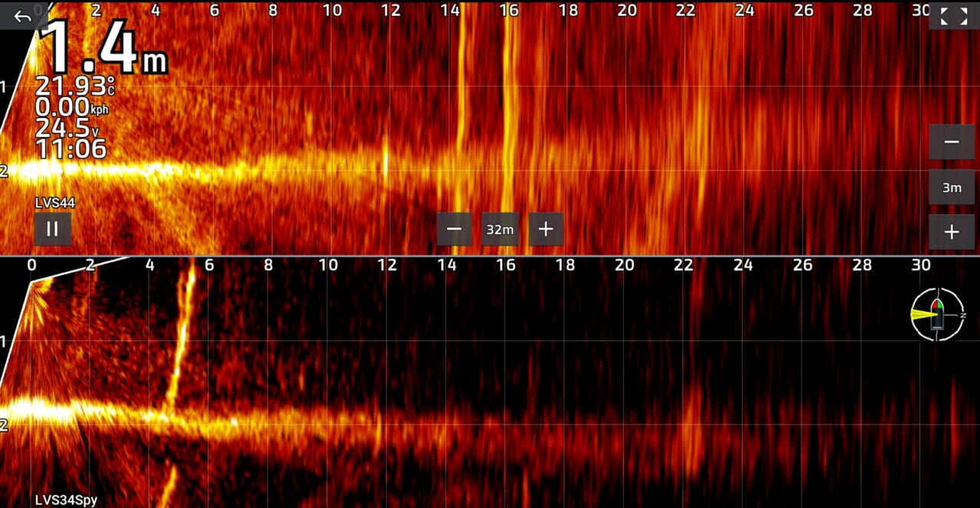Open the 32m forward range setting
This screenshot has height=508, width=980.
500,229
